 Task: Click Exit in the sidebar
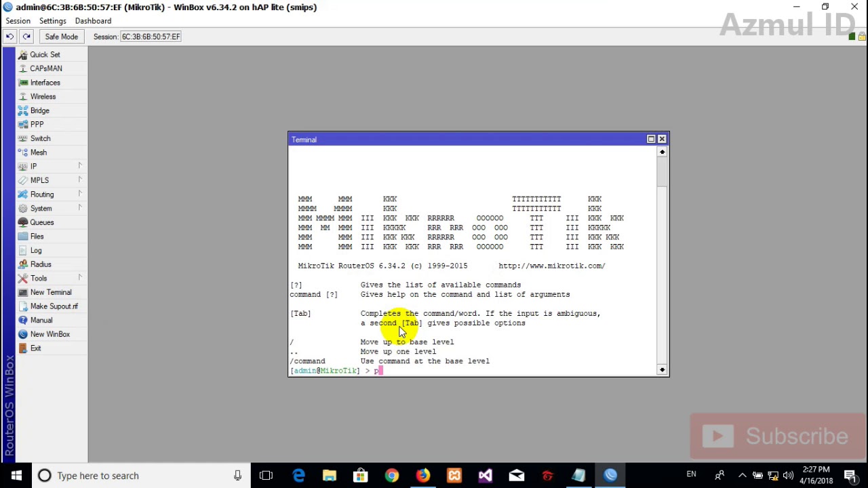pyautogui.click(x=35, y=348)
